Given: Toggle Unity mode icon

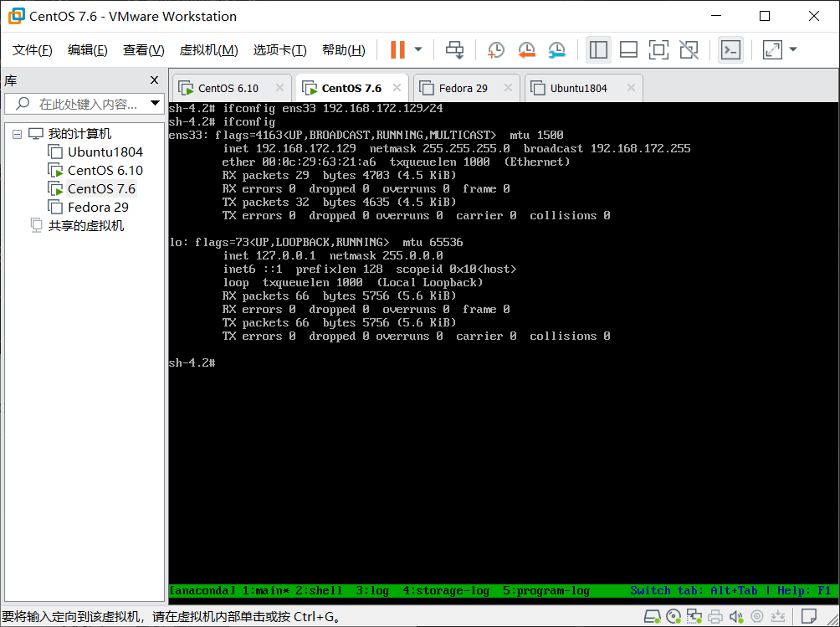Looking at the screenshot, I should pyautogui.click(x=689, y=50).
